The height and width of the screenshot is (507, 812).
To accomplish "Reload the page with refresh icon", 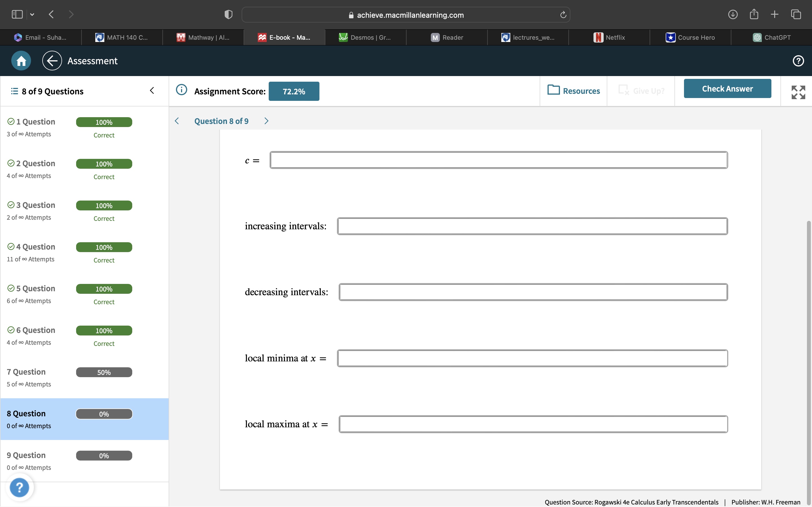I will [563, 15].
